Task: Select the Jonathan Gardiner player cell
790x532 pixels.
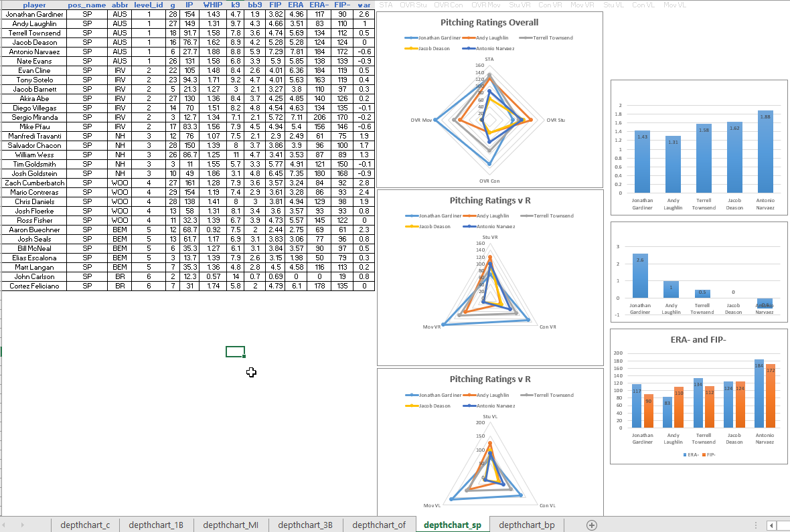Action: [34, 14]
